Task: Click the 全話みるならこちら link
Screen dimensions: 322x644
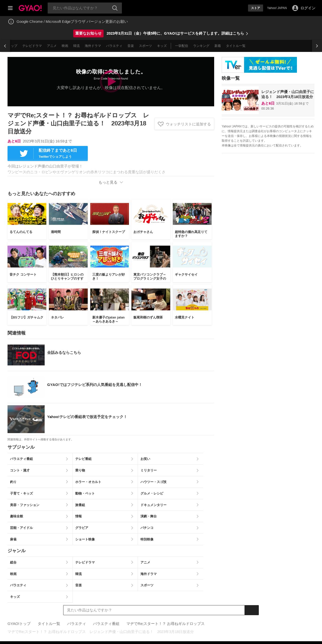Action: [x=64, y=353]
